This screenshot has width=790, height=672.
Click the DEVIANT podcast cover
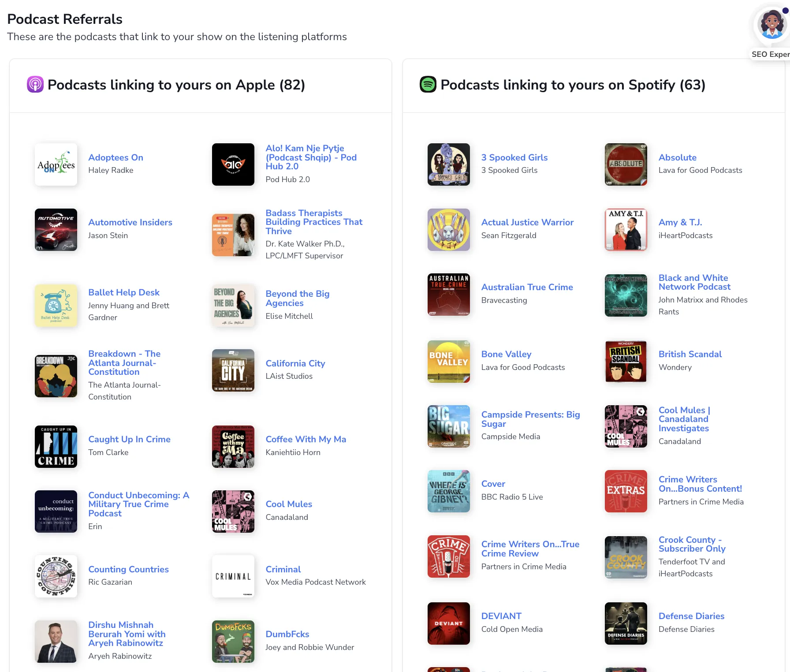coord(449,623)
